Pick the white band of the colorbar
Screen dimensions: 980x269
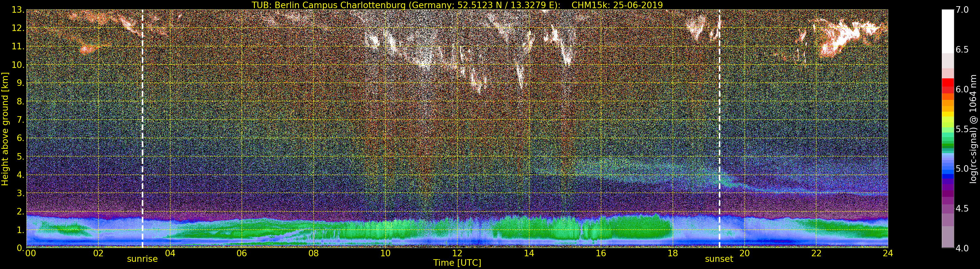pos(948,31)
